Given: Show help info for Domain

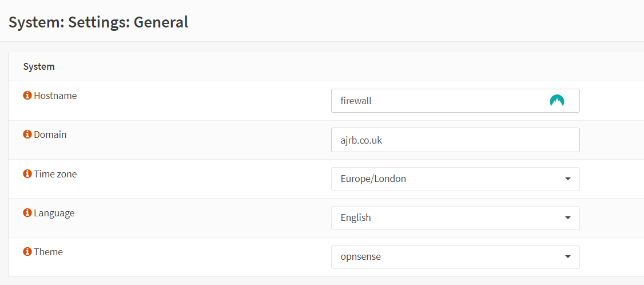Looking at the screenshot, I should pos(27,134).
